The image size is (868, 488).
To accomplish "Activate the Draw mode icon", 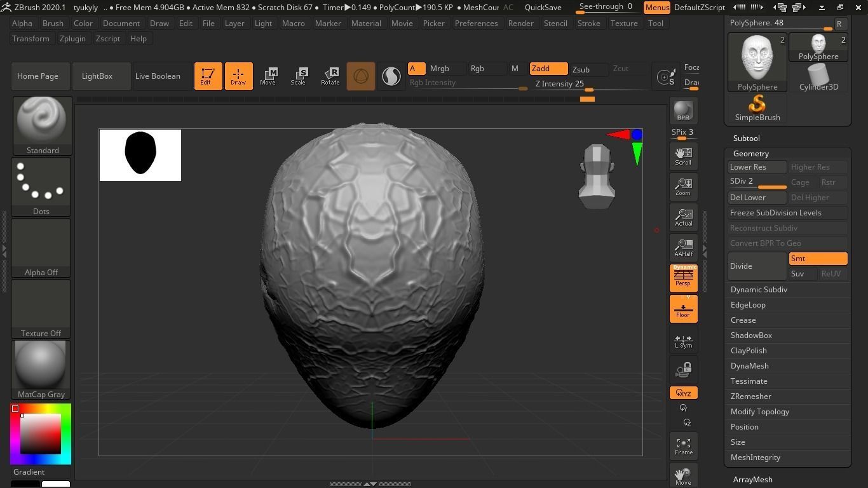I will click(238, 76).
